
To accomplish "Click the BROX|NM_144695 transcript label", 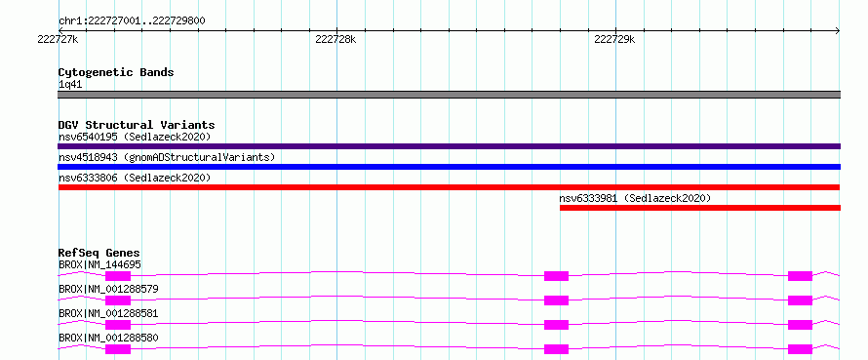I will tap(99, 264).
